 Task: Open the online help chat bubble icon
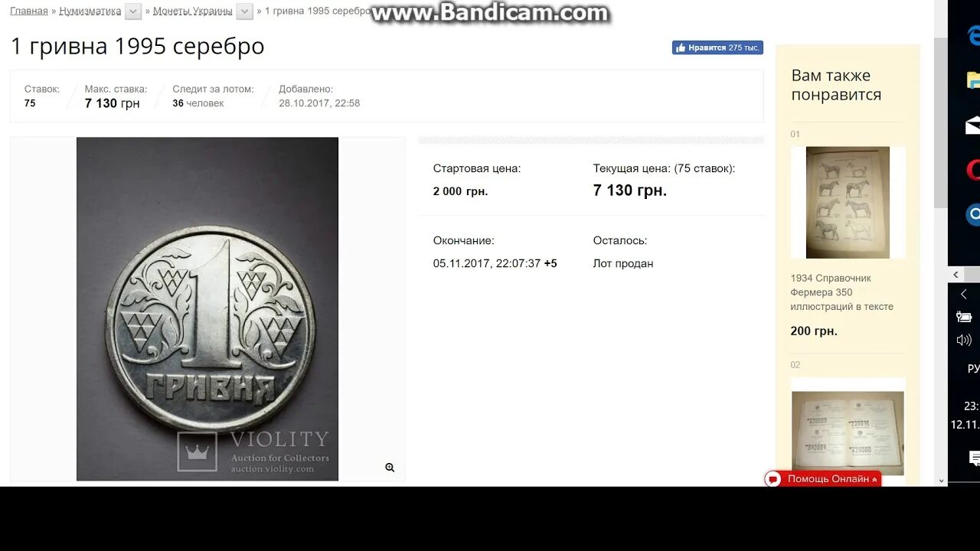point(773,479)
